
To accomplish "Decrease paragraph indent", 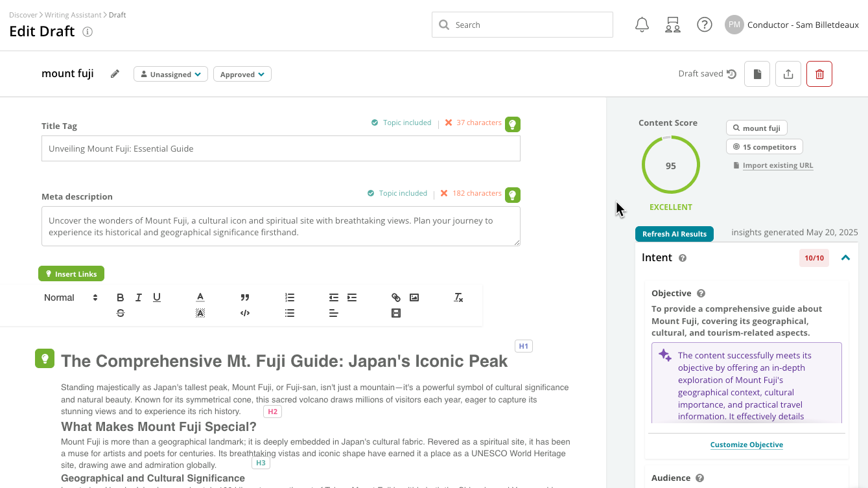I will pyautogui.click(x=334, y=297).
